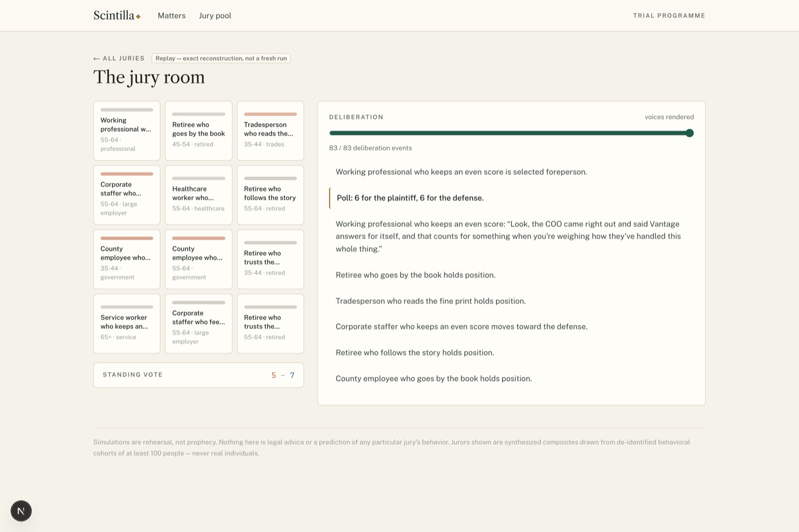Click the Corporate staffer moves toward defense line
The width and height of the screenshot is (799, 532).
[x=461, y=326]
